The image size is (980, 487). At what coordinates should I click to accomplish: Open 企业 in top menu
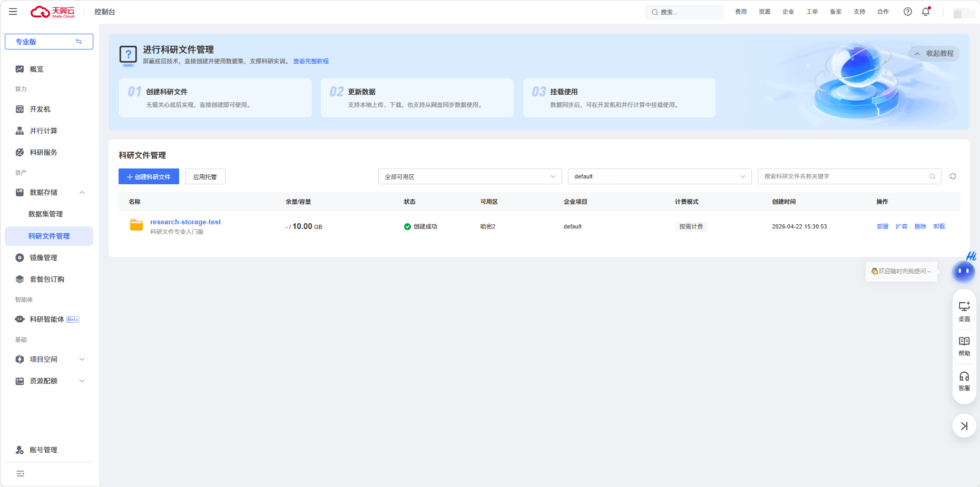tap(788, 12)
